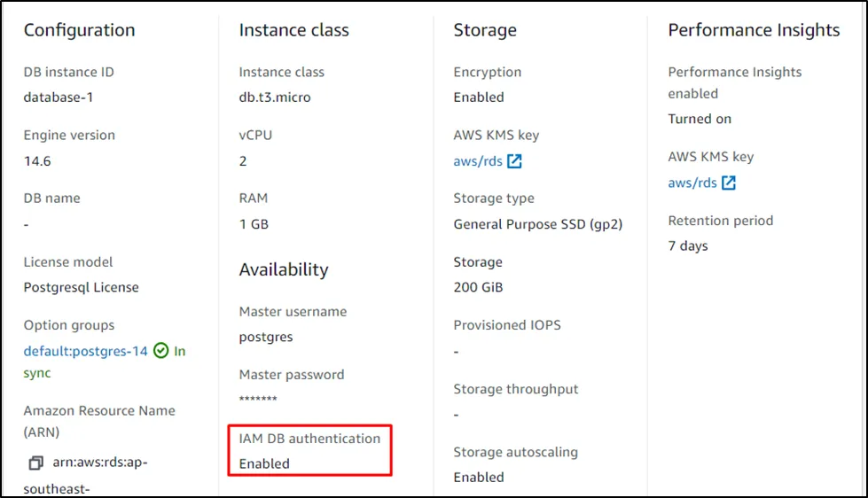Click the database-1 DB instance ID value
The height and width of the screenshot is (498, 868).
(58, 97)
